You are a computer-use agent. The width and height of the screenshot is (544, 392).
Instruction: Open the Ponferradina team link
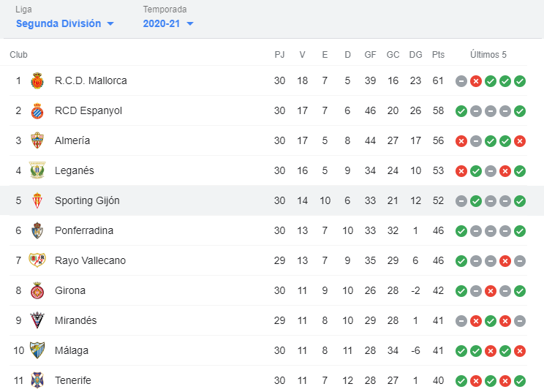tap(84, 230)
